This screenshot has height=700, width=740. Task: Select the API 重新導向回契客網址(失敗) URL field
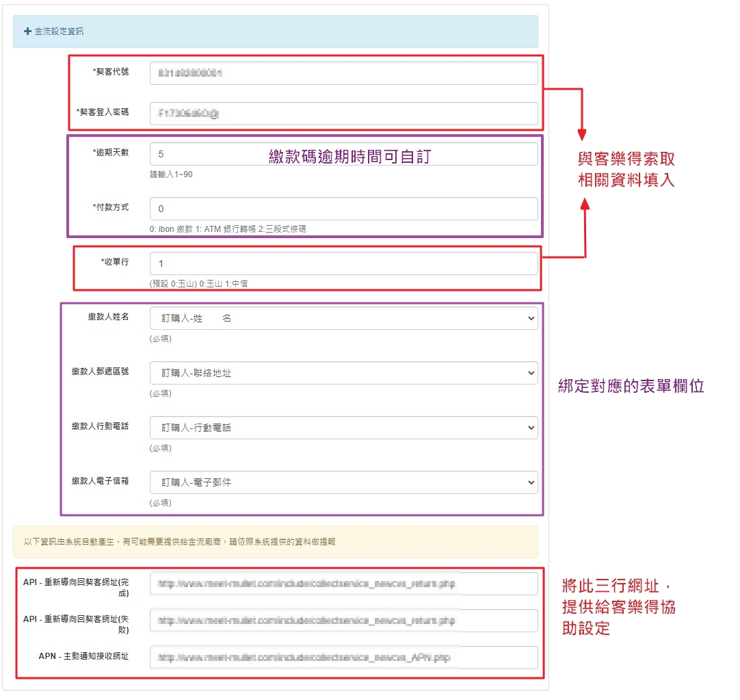tap(343, 621)
